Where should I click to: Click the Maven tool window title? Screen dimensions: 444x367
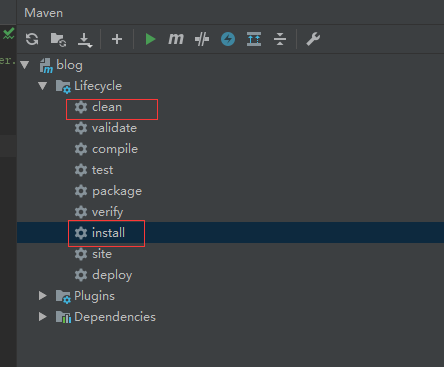[x=44, y=13]
